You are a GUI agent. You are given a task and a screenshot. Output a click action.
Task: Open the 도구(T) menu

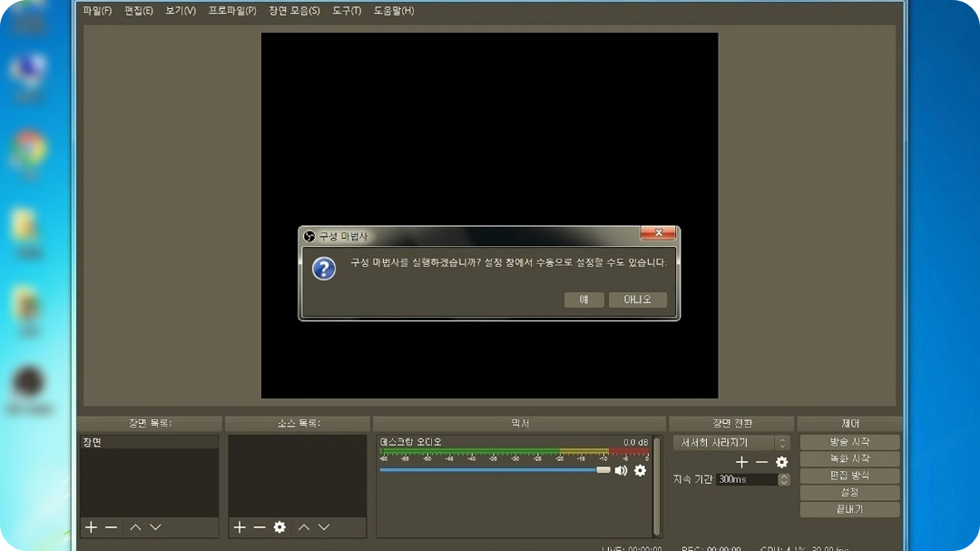346,11
